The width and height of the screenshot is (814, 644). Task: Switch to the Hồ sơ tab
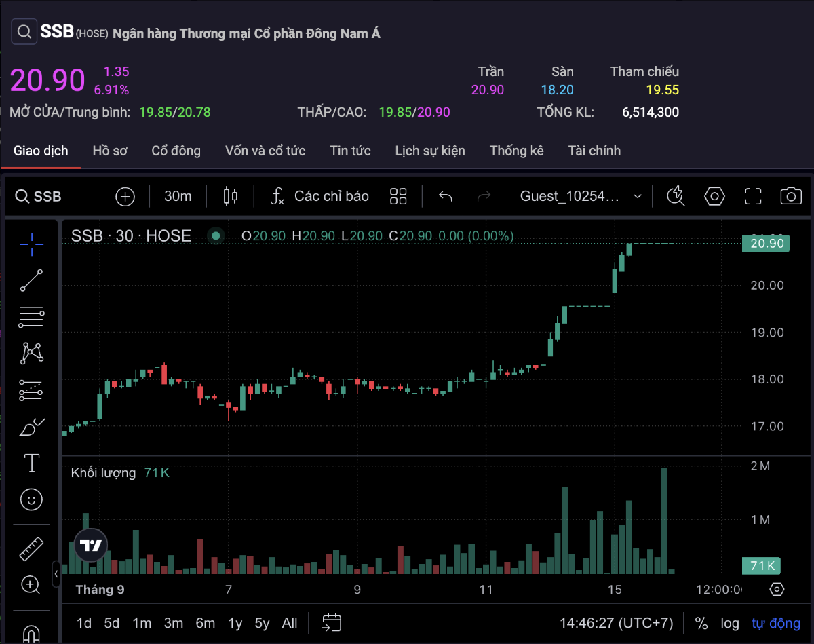click(x=110, y=151)
